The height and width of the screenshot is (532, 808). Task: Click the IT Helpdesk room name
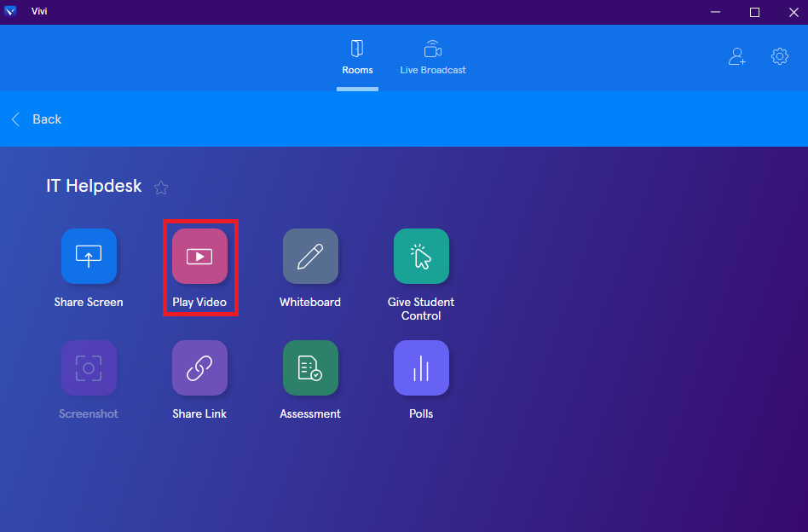point(94,187)
